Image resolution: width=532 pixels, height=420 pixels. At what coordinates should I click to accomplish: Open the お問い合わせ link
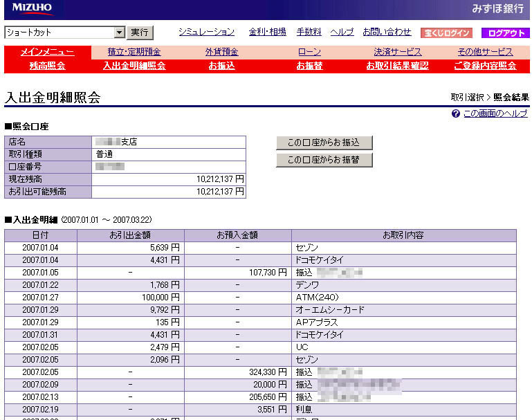coord(387,32)
